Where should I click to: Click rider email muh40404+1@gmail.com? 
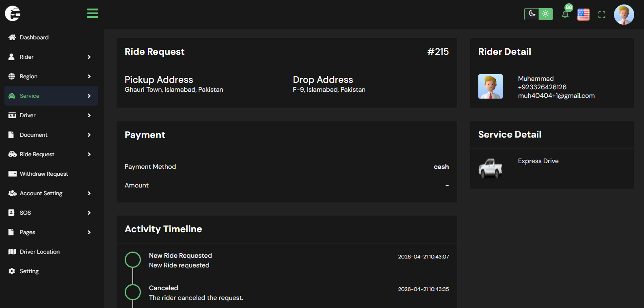coord(556,96)
